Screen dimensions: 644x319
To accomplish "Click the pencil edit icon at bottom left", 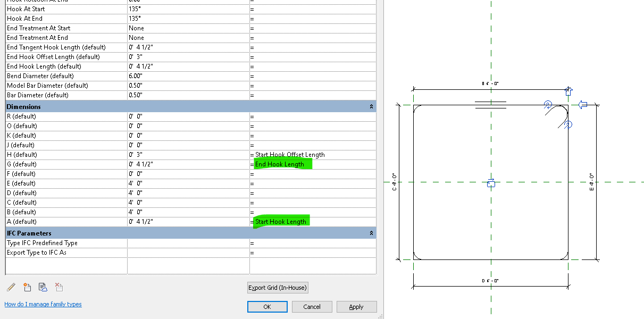I will (x=11, y=287).
